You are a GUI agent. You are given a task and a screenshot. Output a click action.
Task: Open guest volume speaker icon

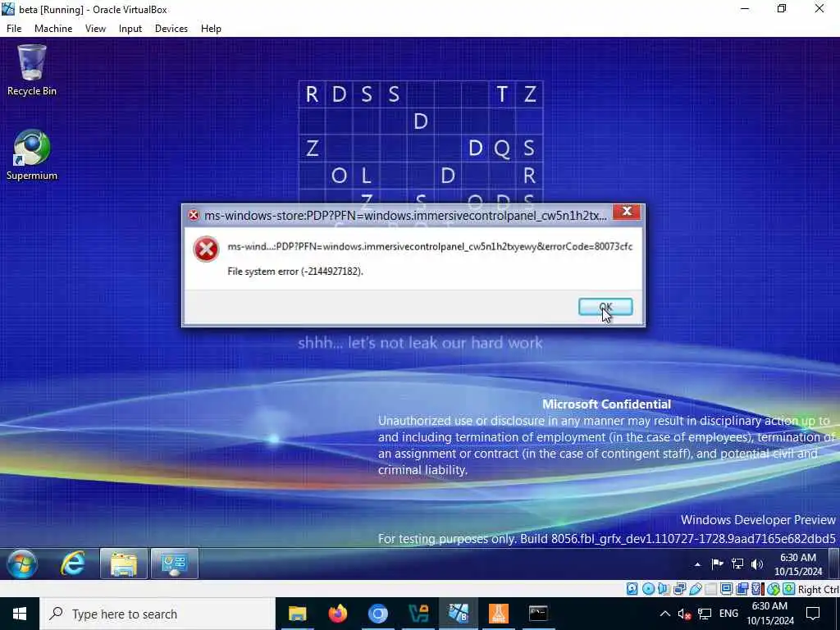(757, 564)
